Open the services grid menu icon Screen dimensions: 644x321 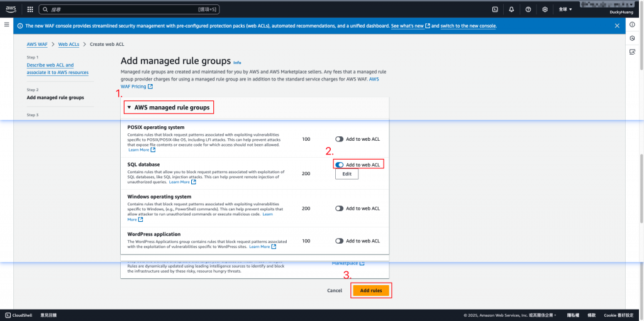pos(30,9)
